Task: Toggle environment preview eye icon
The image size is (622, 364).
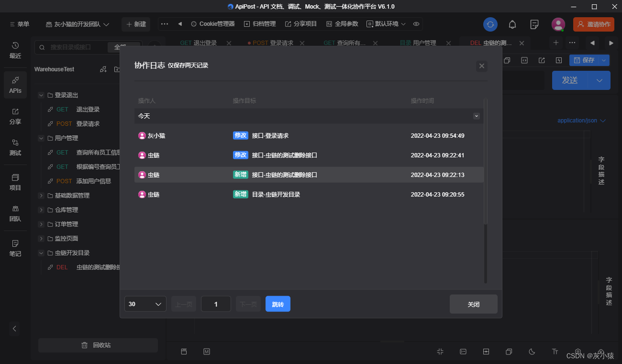Action: coord(416,24)
